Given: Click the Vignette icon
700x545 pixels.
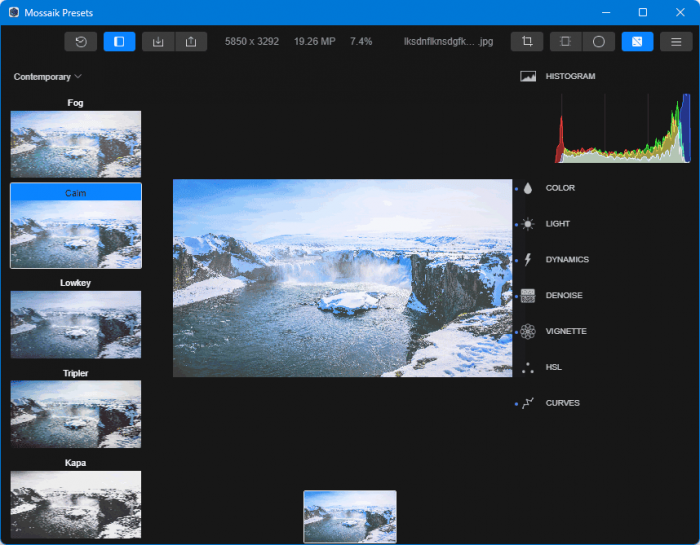Looking at the screenshot, I should [528, 332].
